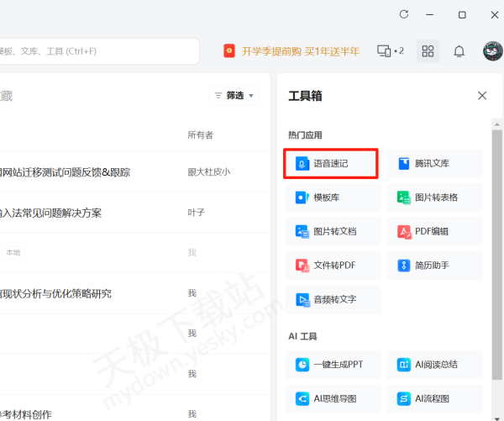
Task: Open the PDF编辑 tool
Action: click(434, 231)
